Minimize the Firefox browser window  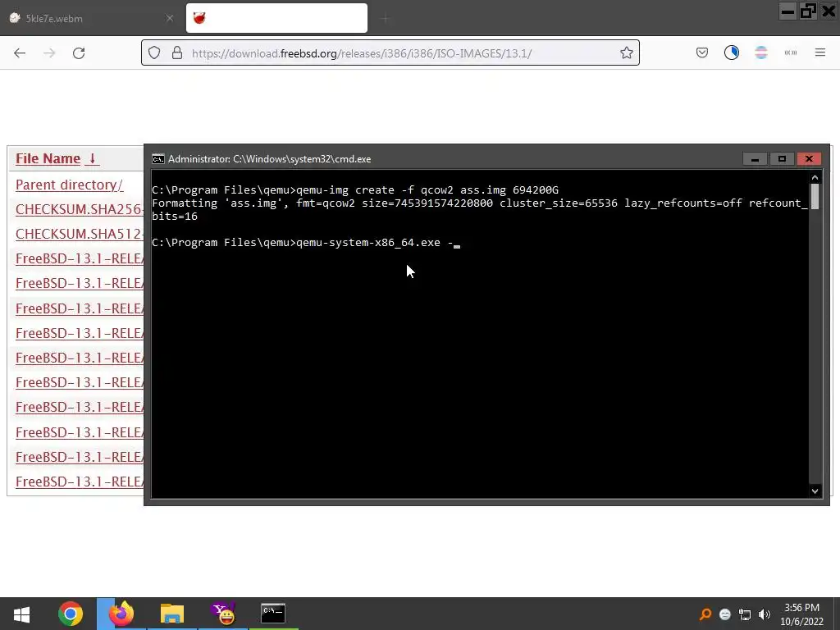787,11
